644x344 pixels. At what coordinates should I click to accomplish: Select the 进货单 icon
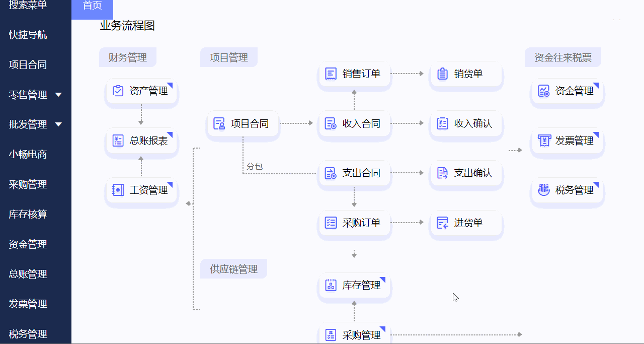click(442, 223)
